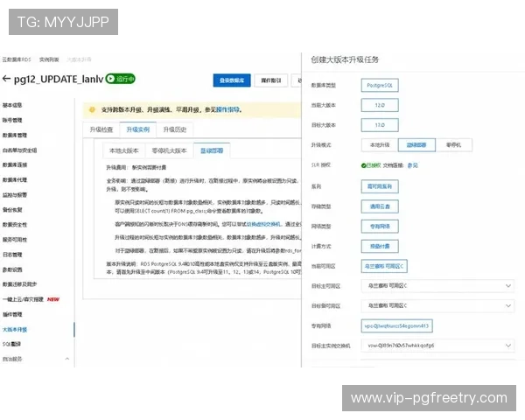Open the 零停机大版本 sub-tab

(168, 150)
